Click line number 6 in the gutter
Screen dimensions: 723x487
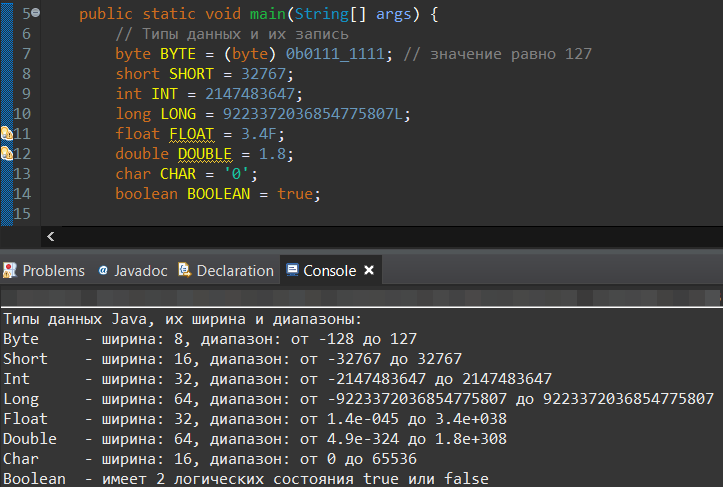point(26,34)
